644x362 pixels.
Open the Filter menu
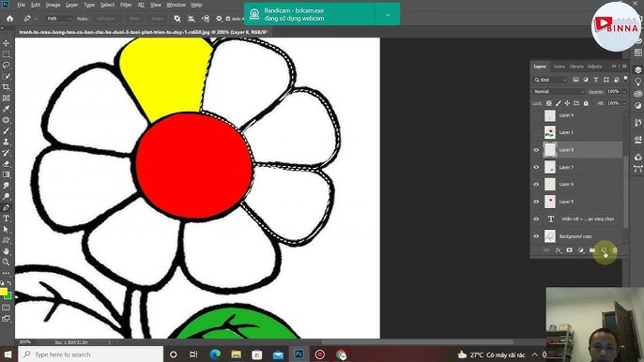pos(126,5)
